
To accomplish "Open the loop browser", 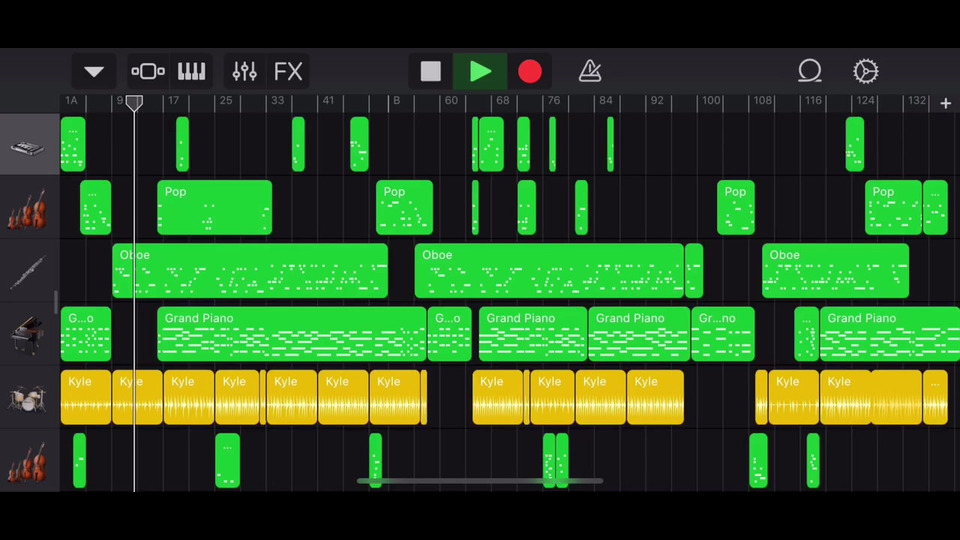I will (x=809, y=72).
